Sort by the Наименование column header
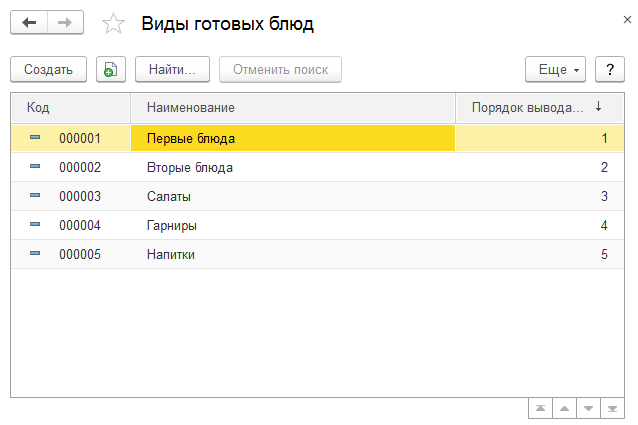The height and width of the screenshot is (425, 638). [293, 108]
